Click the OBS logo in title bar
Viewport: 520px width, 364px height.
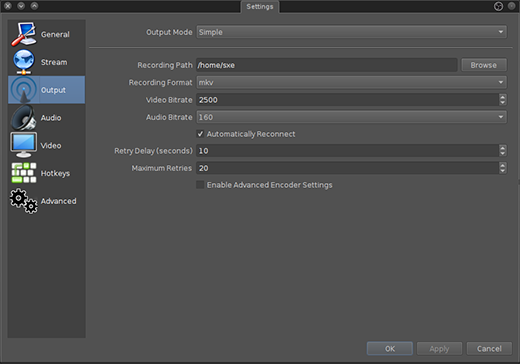pos(498,6)
